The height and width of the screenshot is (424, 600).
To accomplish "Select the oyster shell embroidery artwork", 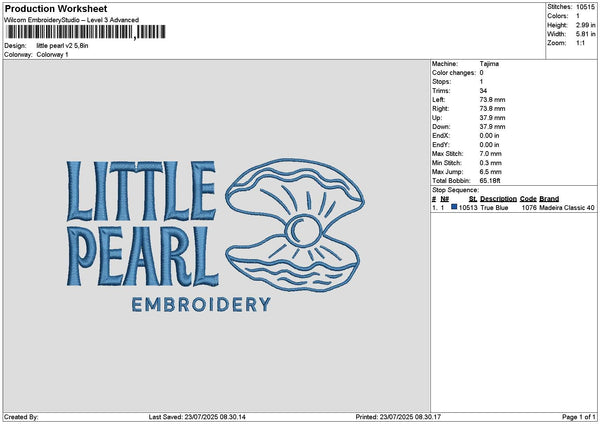I will coord(295,225).
